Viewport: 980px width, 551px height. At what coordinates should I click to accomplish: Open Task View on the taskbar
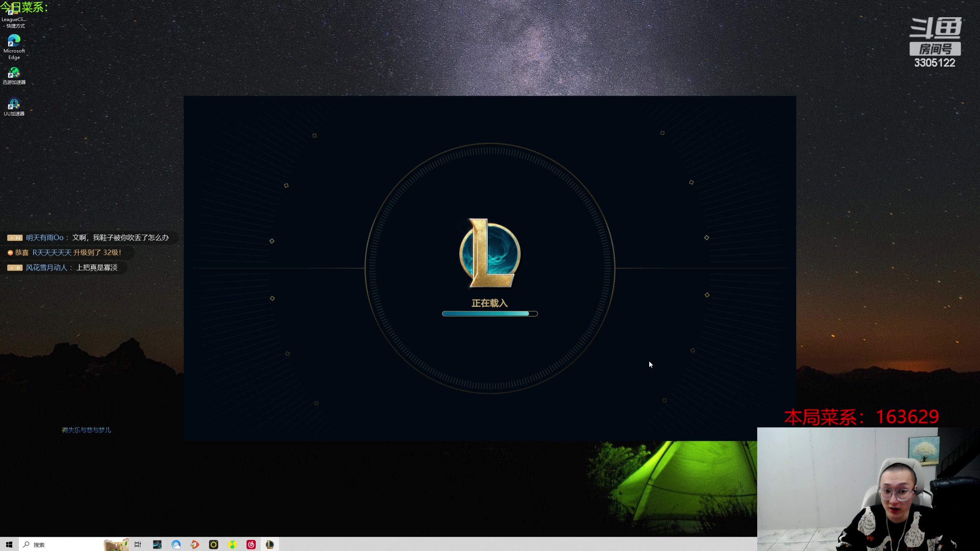coord(138,544)
